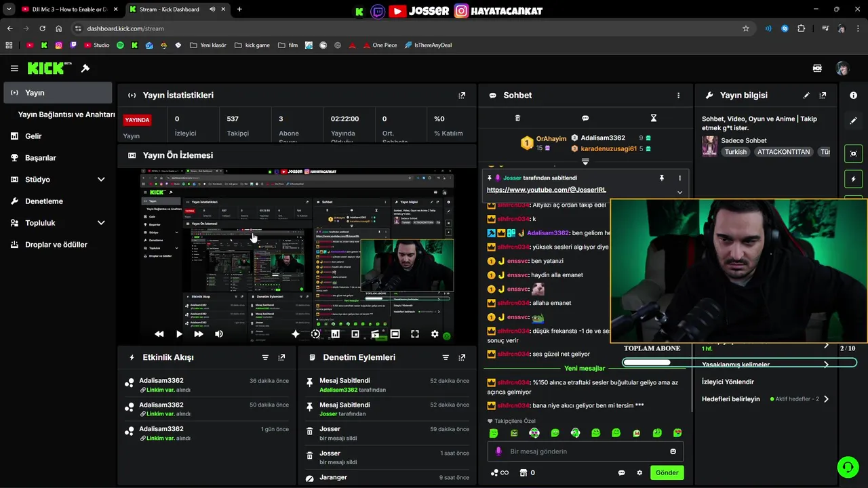868x488 pixels.
Task: Click the lightning bolt icon in right sidebar
Action: pos(854,179)
